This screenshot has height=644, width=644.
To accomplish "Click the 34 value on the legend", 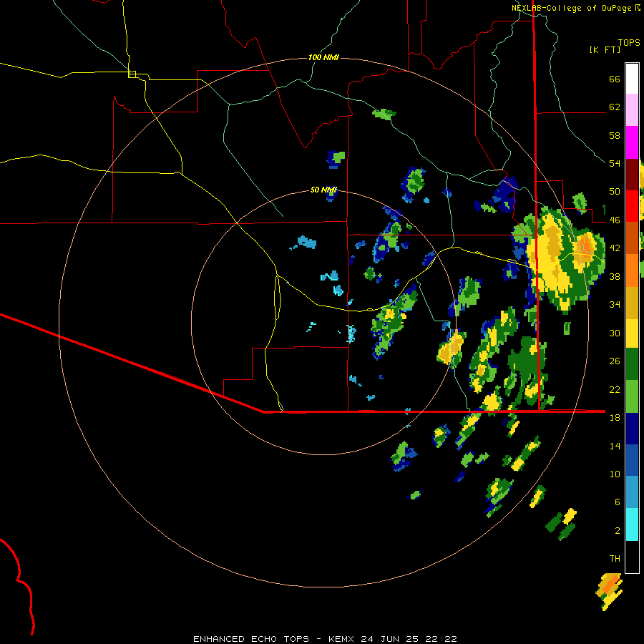I will tap(615, 305).
